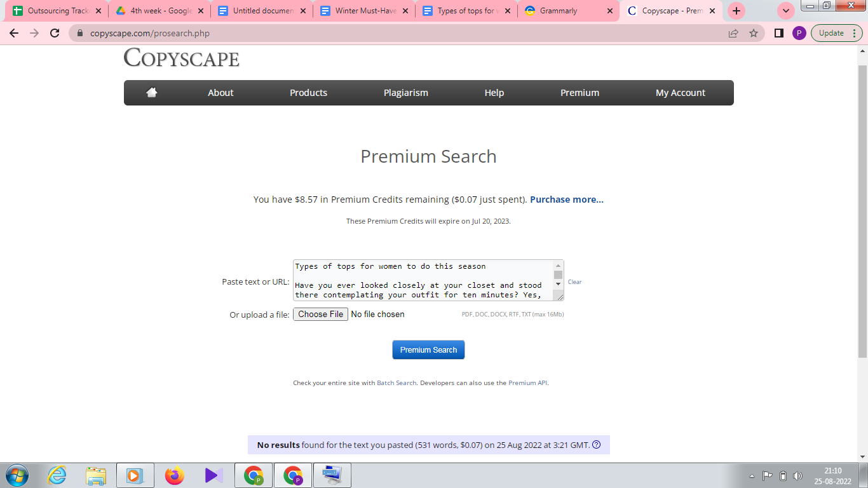Open Plagiarism menu in navbar
This screenshot has width=868, height=488.
click(406, 93)
